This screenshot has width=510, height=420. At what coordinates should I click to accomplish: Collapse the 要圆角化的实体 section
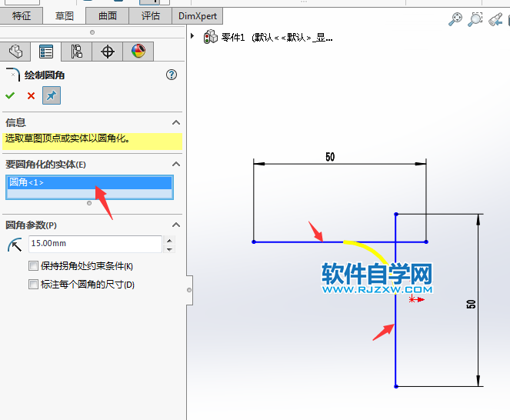click(176, 164)
